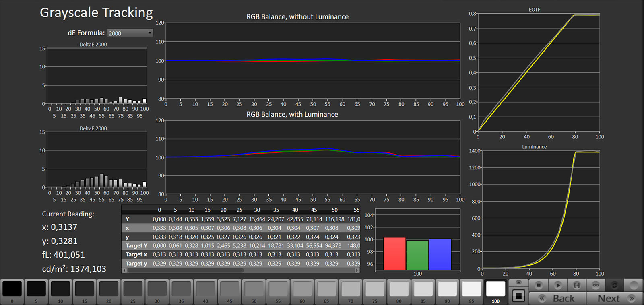The height and width of the screenshot is (305, 644).
Task: Click the data table's left scroll arrow
Action: coord(124,270)
